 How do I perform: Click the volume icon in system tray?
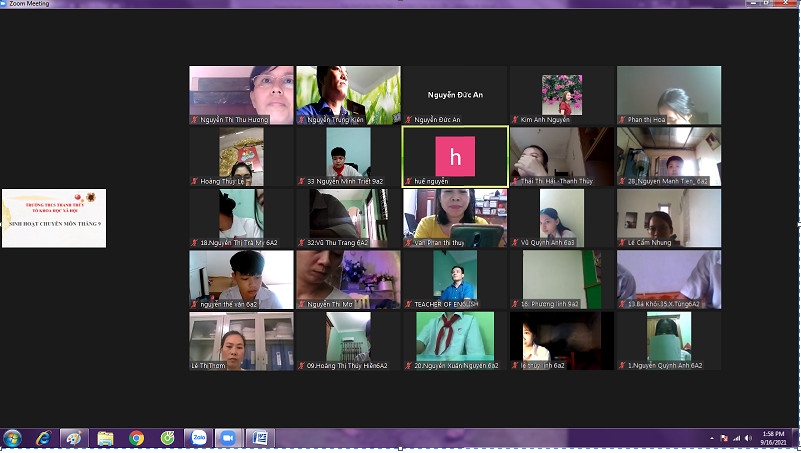point(748,438)
